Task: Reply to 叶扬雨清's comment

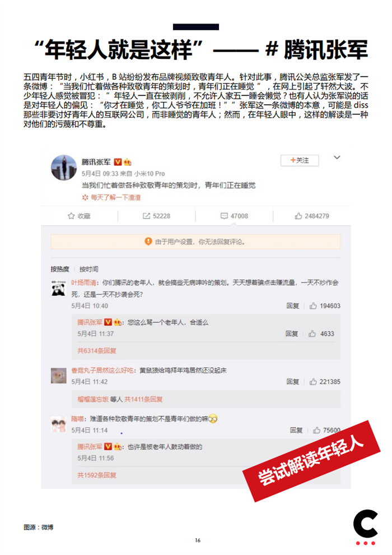Action: click(293, 306)
